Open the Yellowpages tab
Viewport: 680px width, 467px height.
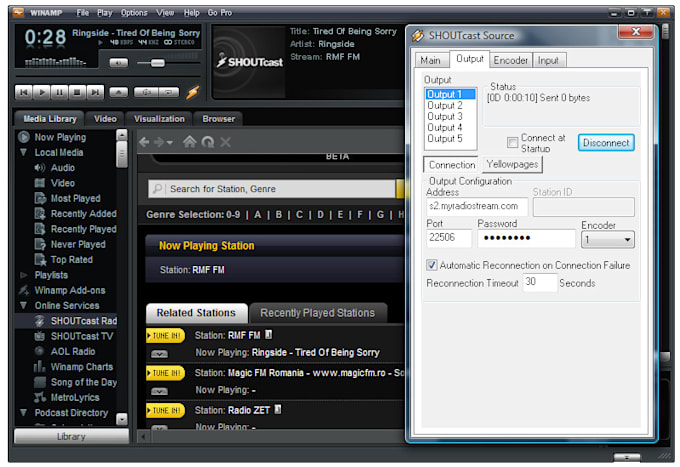512,164
